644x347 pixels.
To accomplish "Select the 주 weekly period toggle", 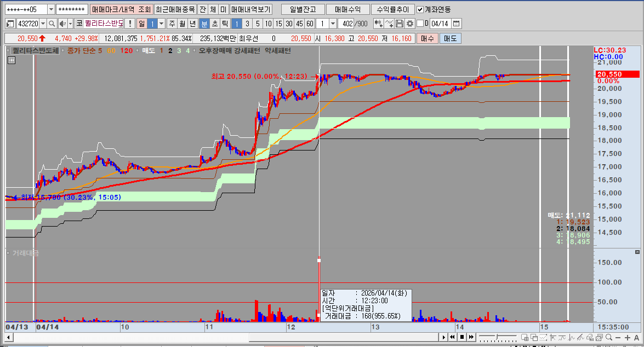I will click(x=172, y=24).
